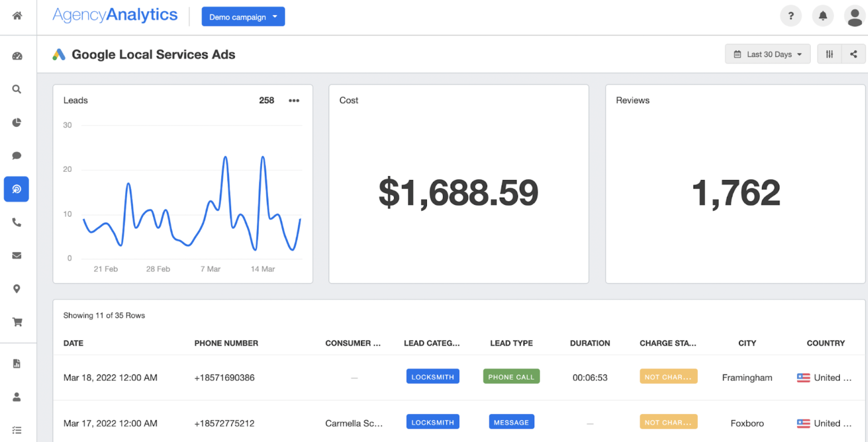Open the tasks checklist icon
This screenshot has width=868, height=442.
(17, 430)
